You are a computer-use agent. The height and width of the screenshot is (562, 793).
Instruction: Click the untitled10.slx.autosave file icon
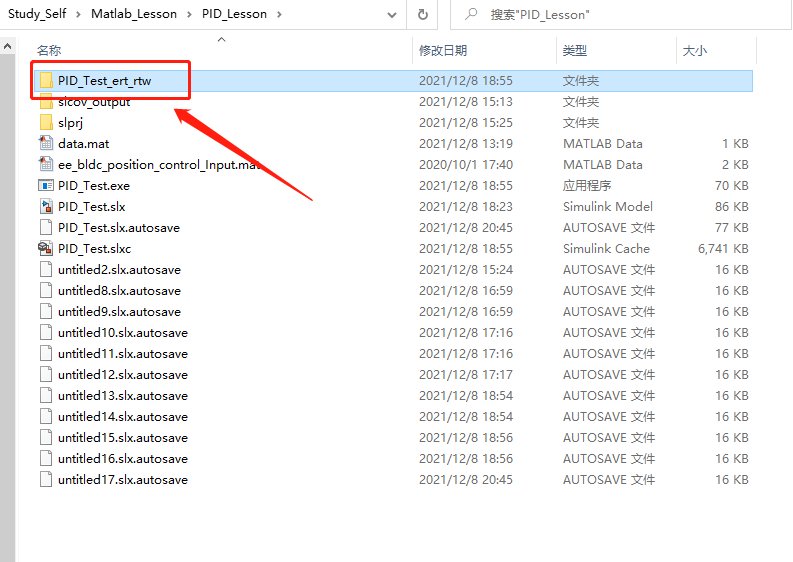[46, 332]
